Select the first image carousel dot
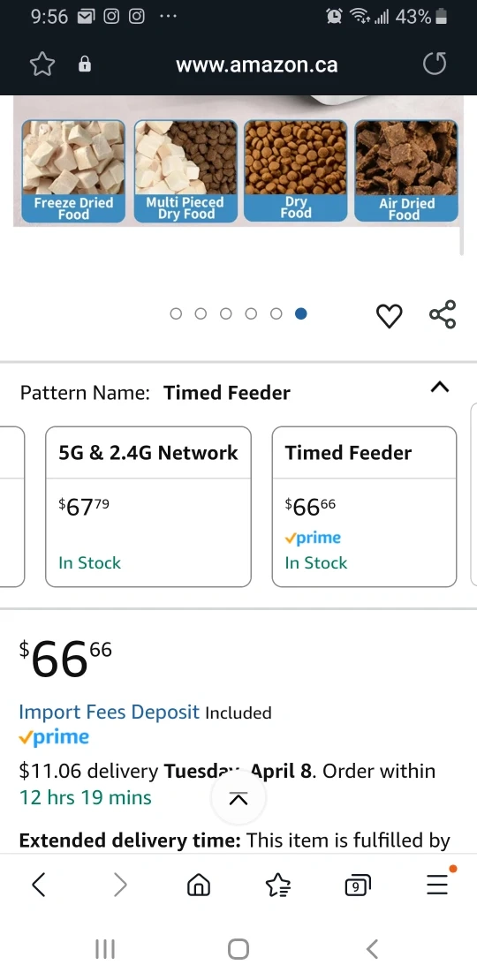 click(176, 313)
